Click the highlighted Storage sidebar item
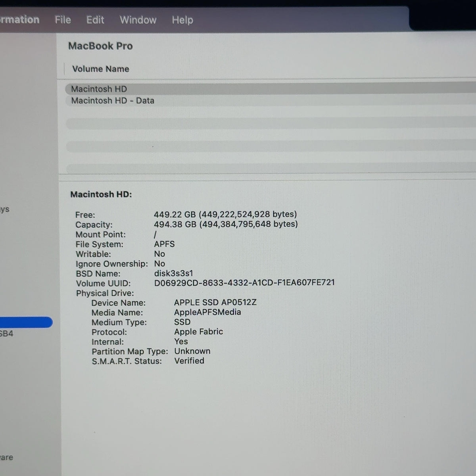This screenshot has height=476, width=476. (26, 322)
